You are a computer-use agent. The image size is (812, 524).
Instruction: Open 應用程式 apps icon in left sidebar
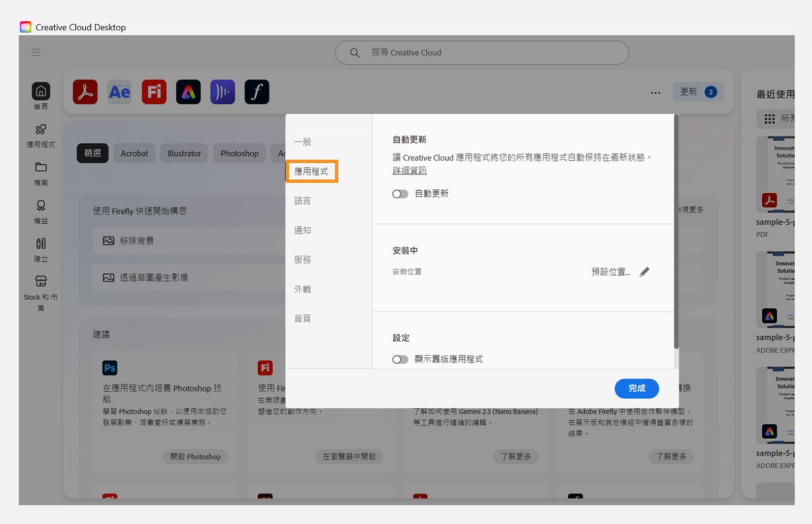coord(41,129)
